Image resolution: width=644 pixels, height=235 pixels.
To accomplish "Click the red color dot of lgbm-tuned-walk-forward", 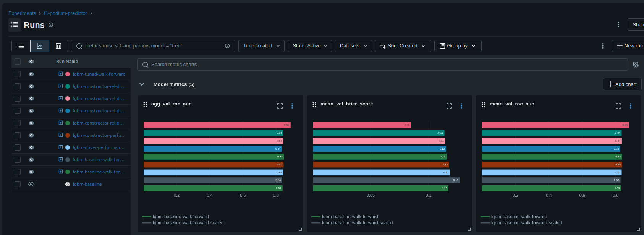I will (68, 74).
